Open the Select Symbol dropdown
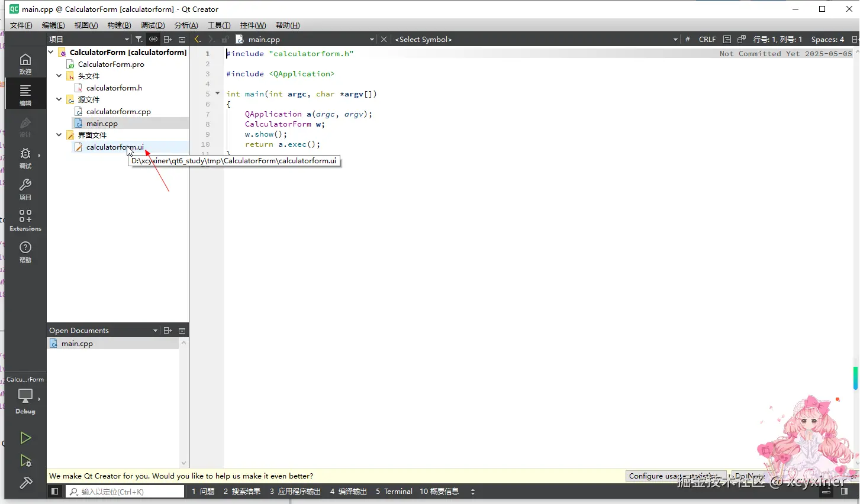860x504 pixels. tap(536, 40)
